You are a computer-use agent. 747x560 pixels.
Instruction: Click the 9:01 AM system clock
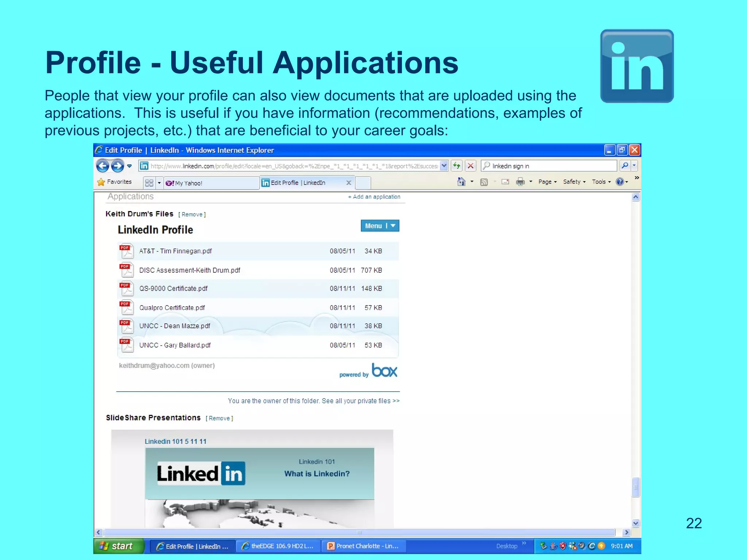tap(622, 546)
